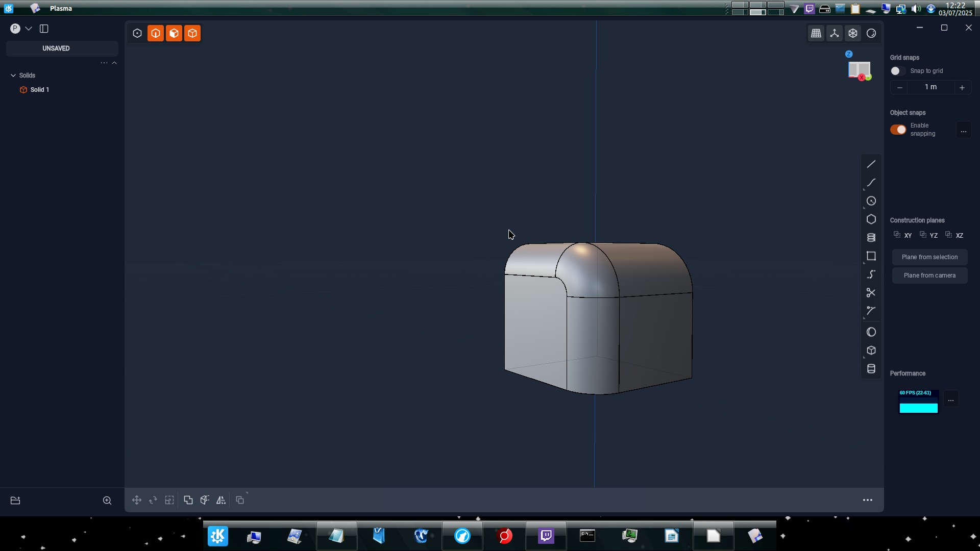Toggle the axes gizmo display icon

coord(835,33)
